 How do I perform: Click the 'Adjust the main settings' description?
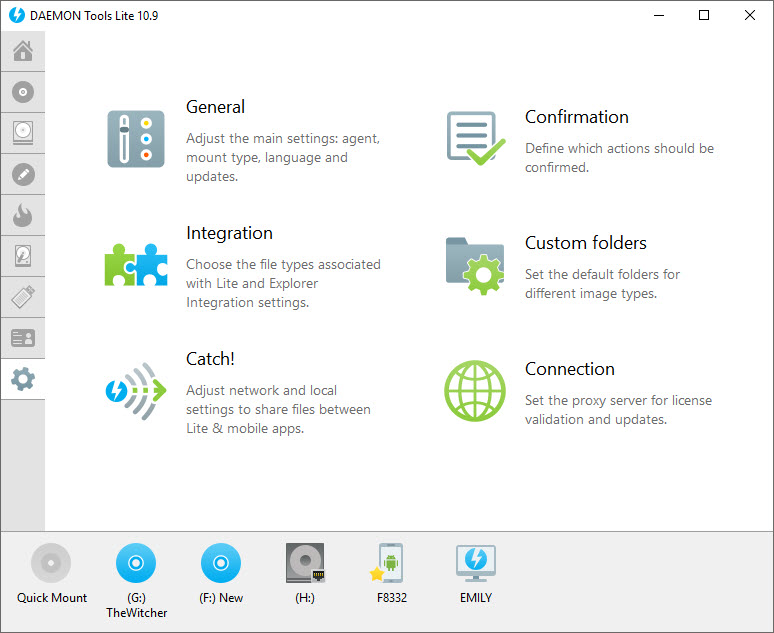(x=283, y=157)
